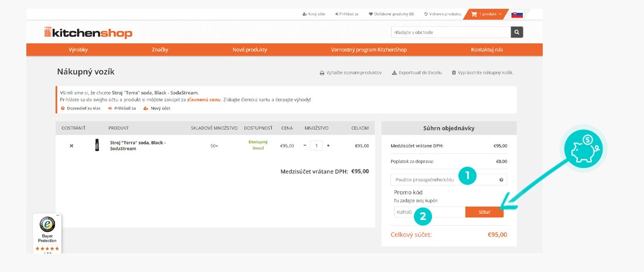This screenshot has height=272, width=644.
Task: Click the Sčítať button
Action: 484,212
